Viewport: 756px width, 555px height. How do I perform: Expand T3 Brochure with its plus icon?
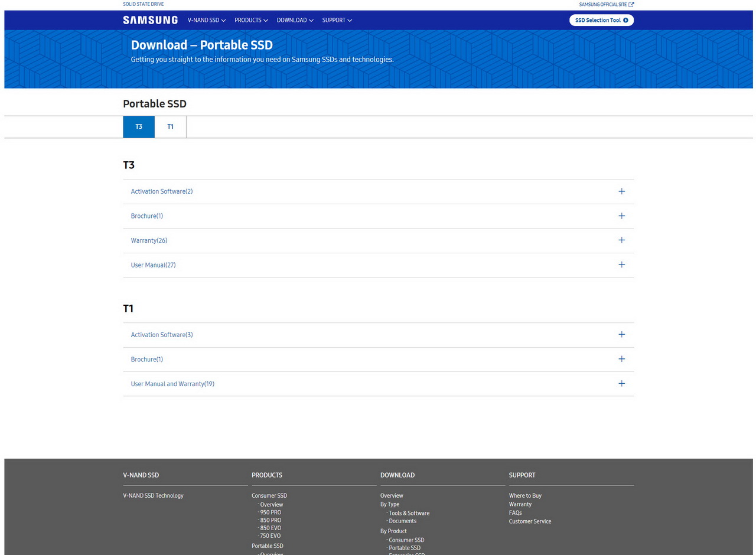621,216
